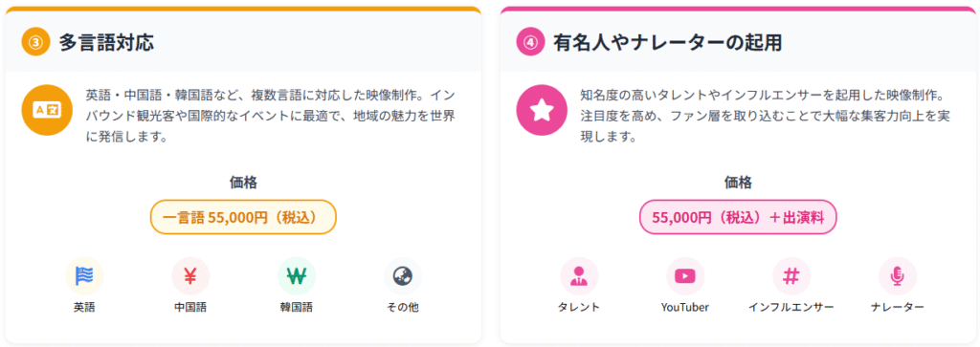Click the YouTuber text label
The image size is (980, 347).
(x=685, y=308)
